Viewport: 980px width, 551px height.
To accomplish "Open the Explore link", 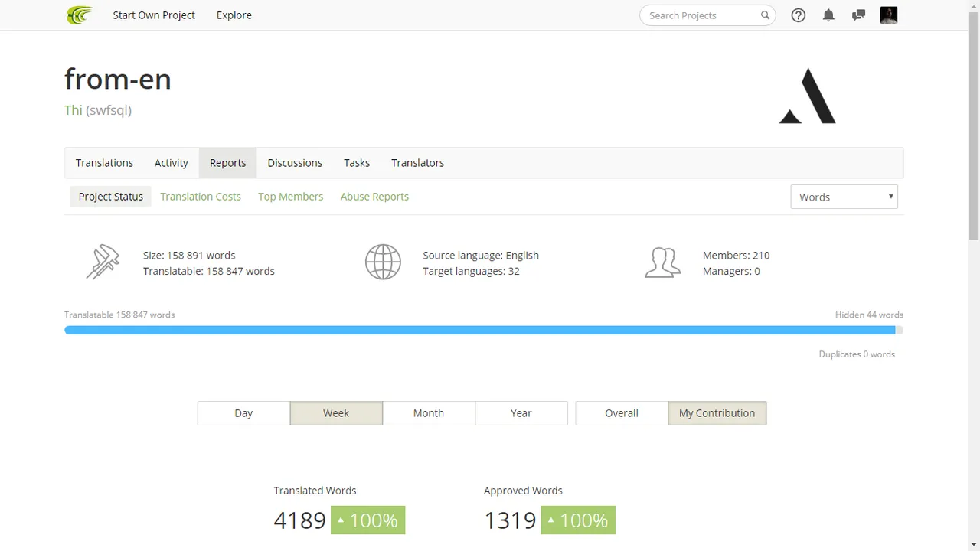I will point(234,15).
